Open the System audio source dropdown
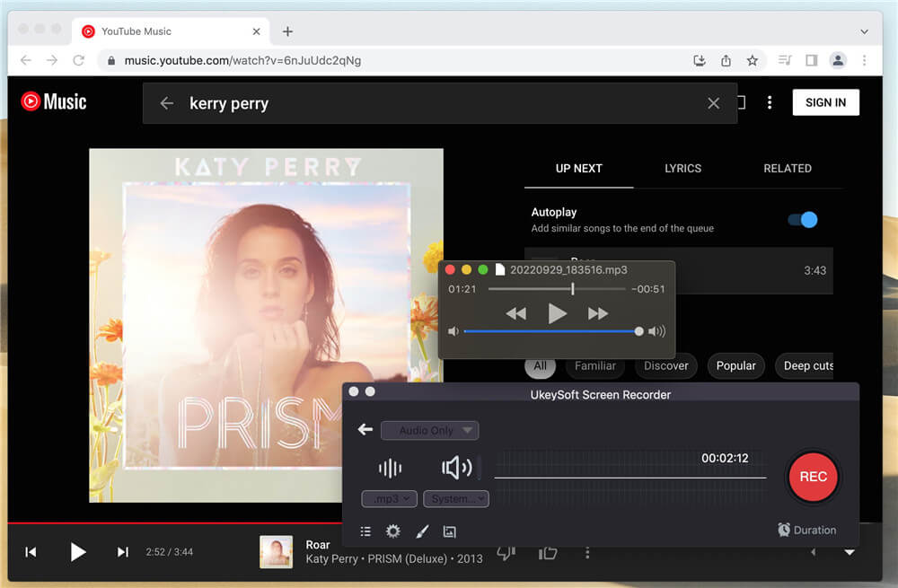The height and width of the screenshot is (588, 898). coord(456,498)
